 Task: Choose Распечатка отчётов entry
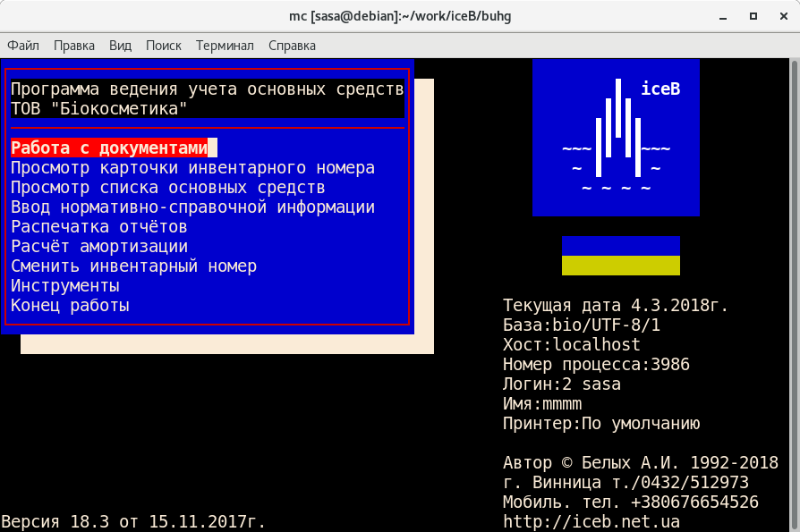99,227
